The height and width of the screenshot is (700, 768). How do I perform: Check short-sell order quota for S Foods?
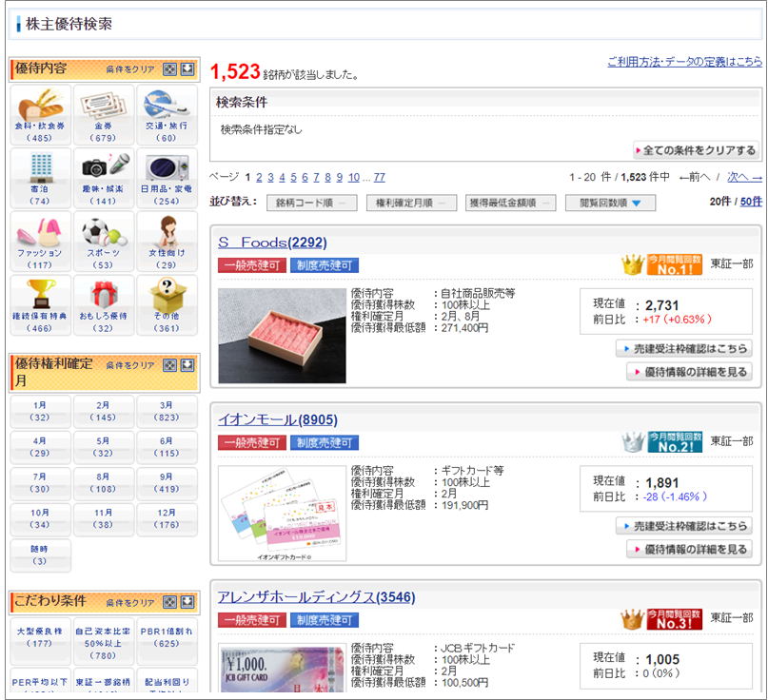click(x=684, y=348)
